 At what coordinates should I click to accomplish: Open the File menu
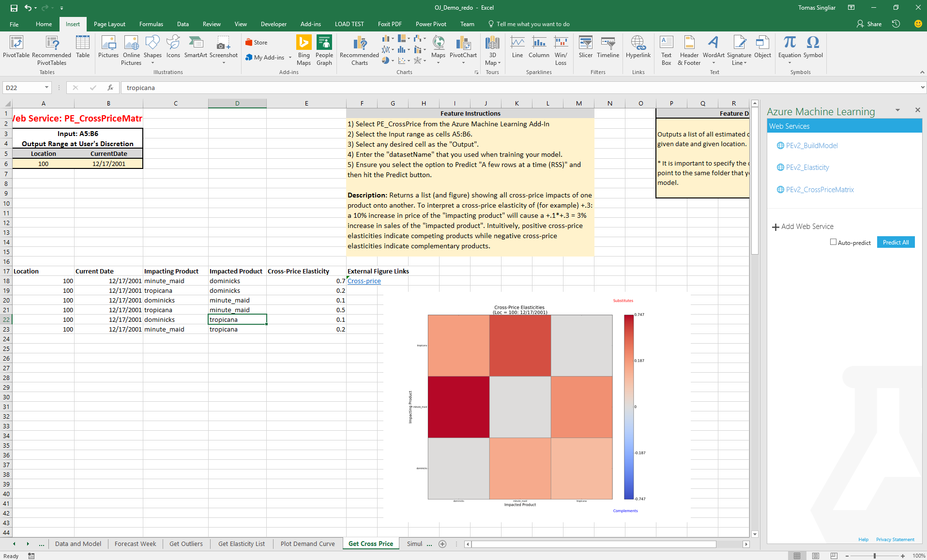click(14, 24)
